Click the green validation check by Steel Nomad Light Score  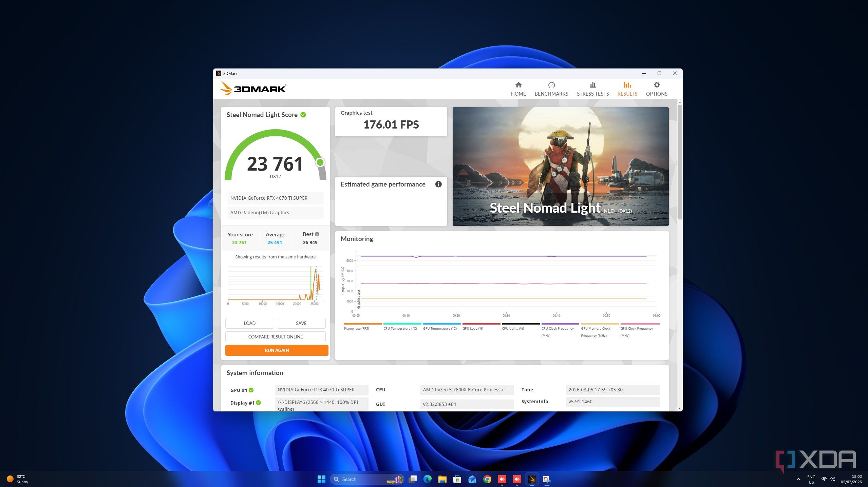(303, 115)
